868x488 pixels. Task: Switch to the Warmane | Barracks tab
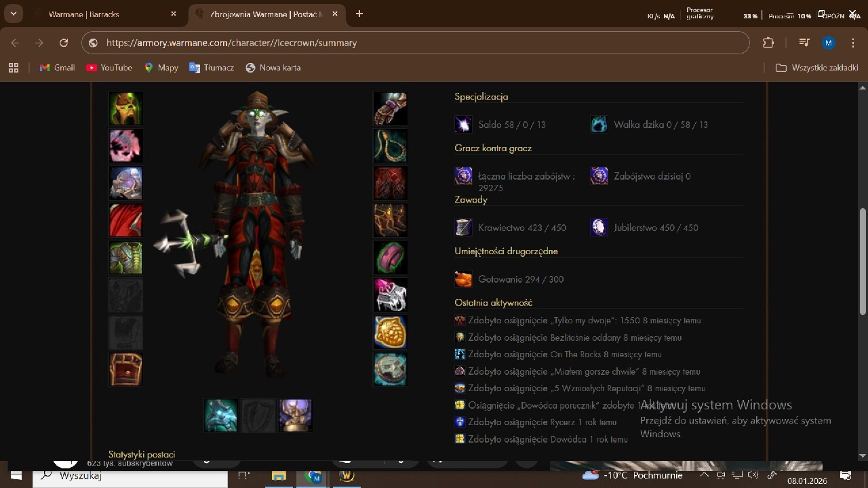tap(105, 14)
